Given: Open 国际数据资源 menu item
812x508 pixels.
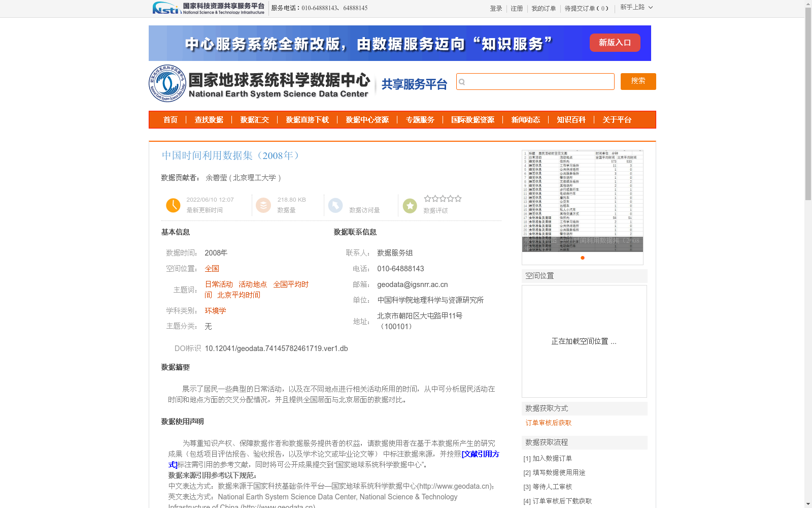Looking at the screenshot, I should [473, 120].
